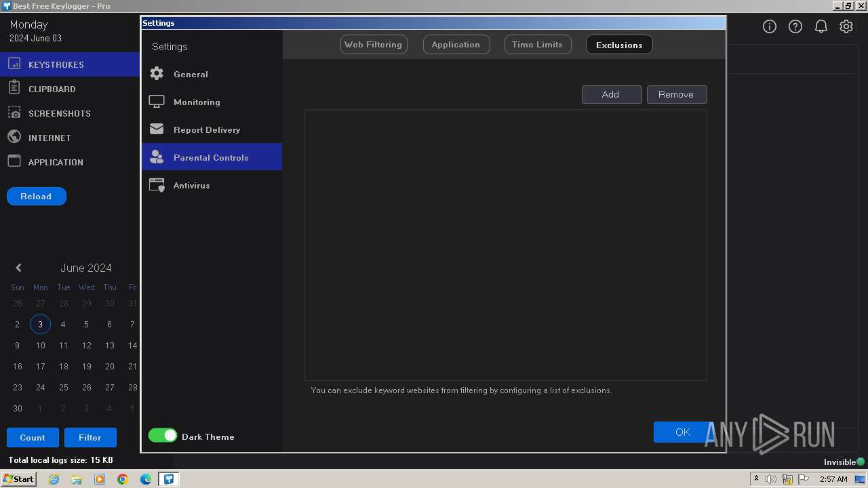Open the settings gear icon in top bar
Image resolution: width=868 pixels, height=488 pixels.
(x=846, y=26)
